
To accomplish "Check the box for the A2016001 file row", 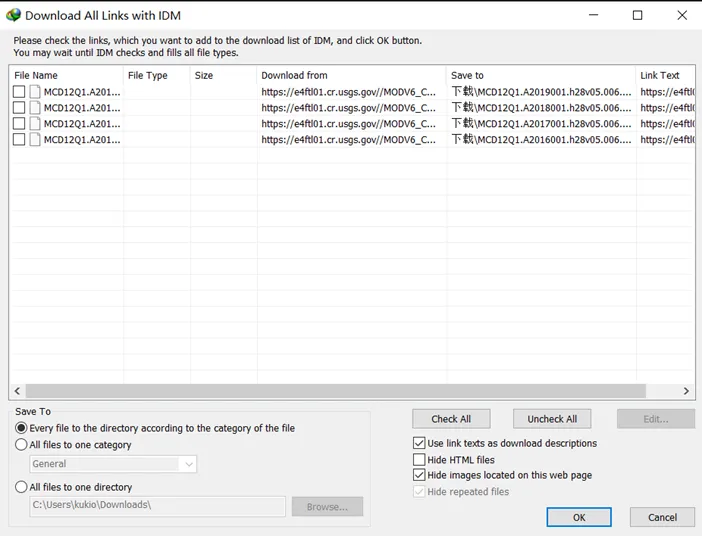I will point(19,139).
